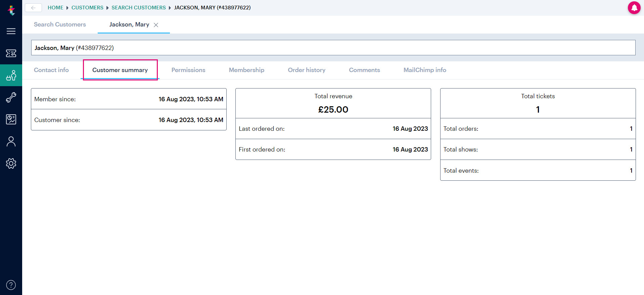Open the reports chart icon in the sidebar
The height and width of the screenshot is (295, 644).
[11, 119]
